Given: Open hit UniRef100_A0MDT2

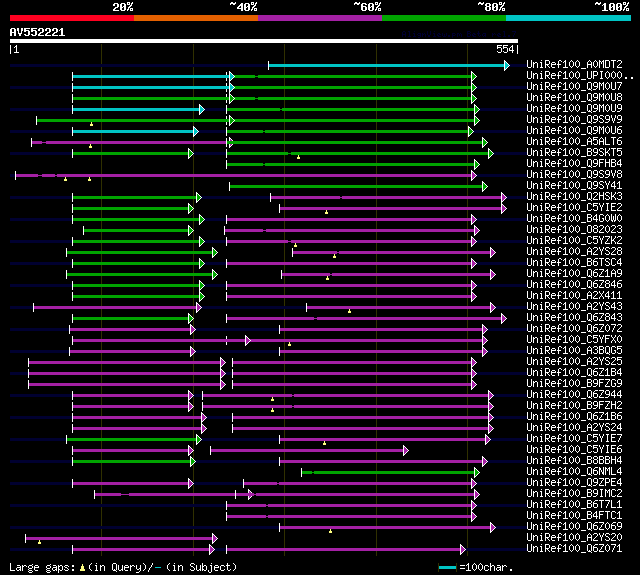Looking at the screenshot, I should point(574,64).
